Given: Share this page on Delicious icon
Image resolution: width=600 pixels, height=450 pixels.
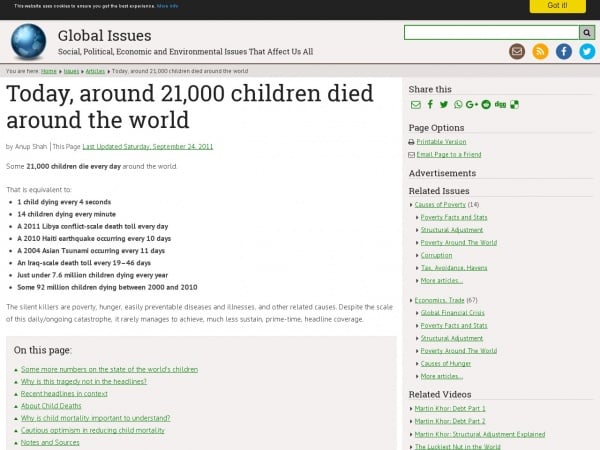Looking at the screenshot, I should coord(515,105).
